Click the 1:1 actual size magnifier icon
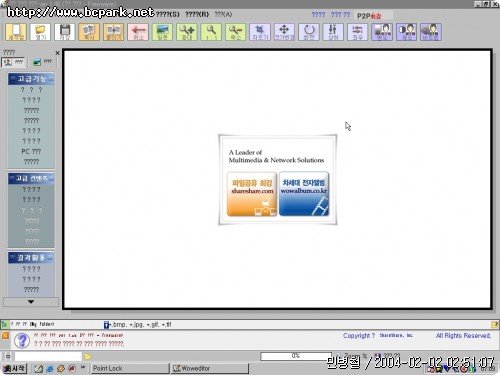500x375 pixels. 211,32
